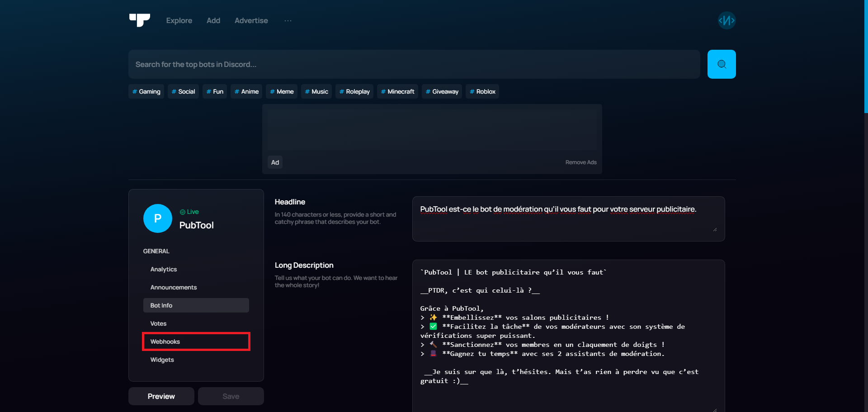
Task: Open the user profile avatar icon
Action: [x=726, y=20]
